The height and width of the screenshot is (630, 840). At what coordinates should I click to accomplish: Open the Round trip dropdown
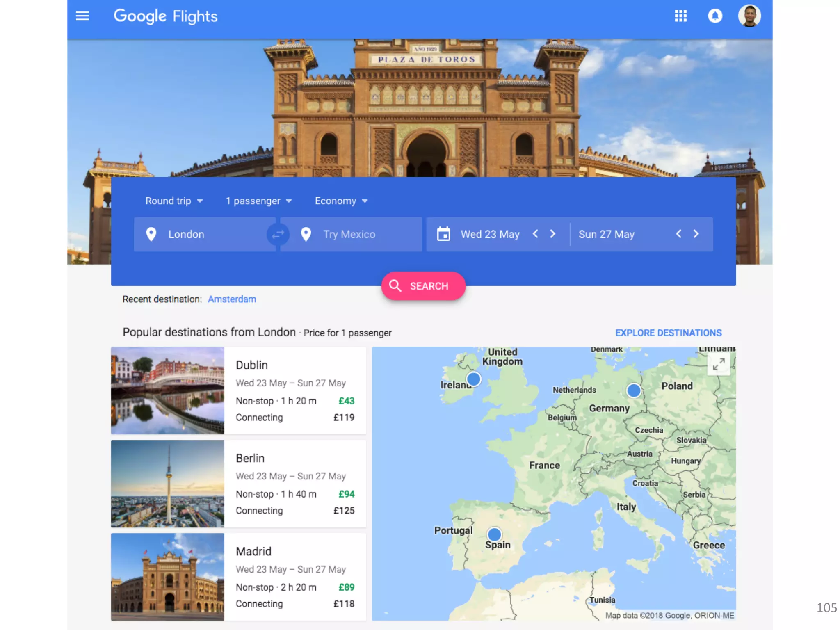click(174, 201)
